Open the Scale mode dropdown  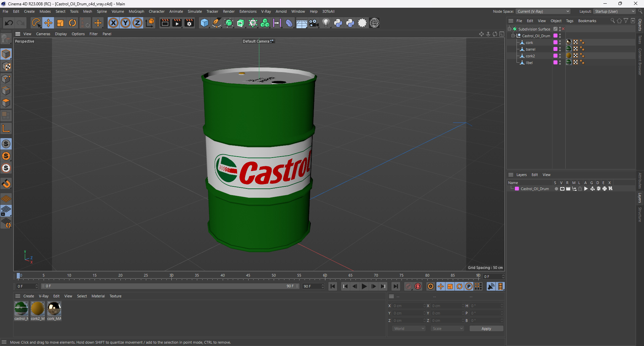pos(447,329)
